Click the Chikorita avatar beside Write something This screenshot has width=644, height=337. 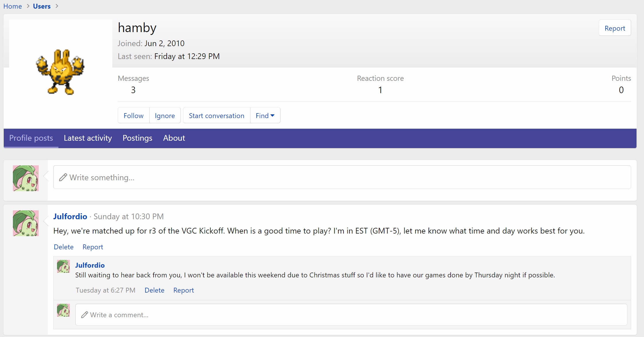(x=26, y=178)
